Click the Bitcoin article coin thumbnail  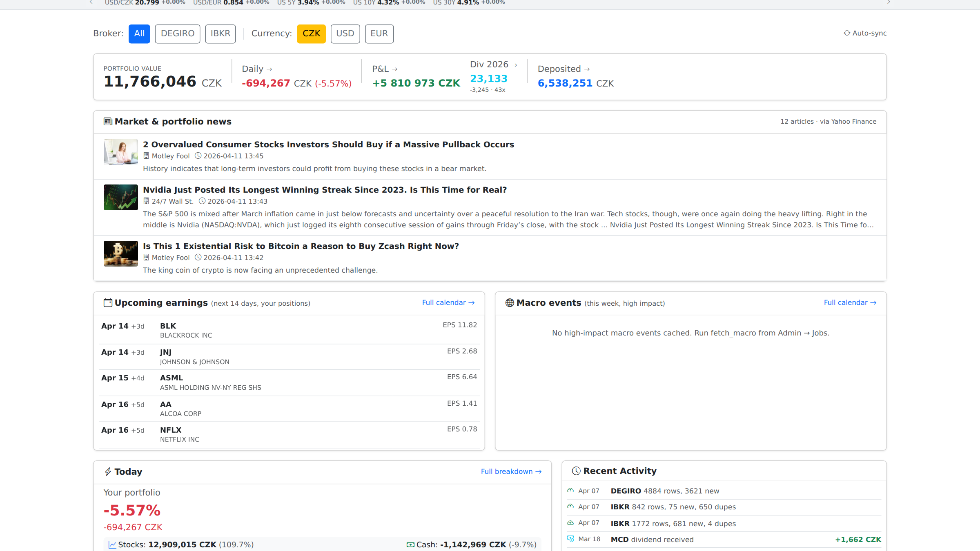[121, 253]
